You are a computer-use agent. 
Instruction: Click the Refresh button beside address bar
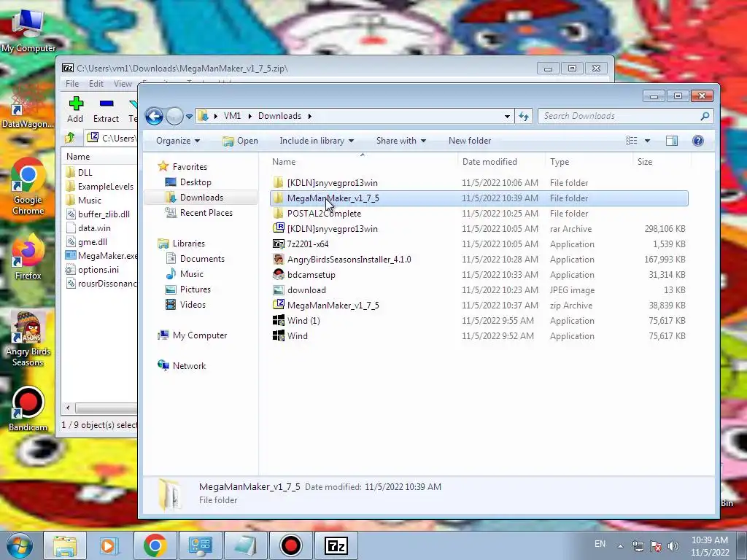[524, 116]
